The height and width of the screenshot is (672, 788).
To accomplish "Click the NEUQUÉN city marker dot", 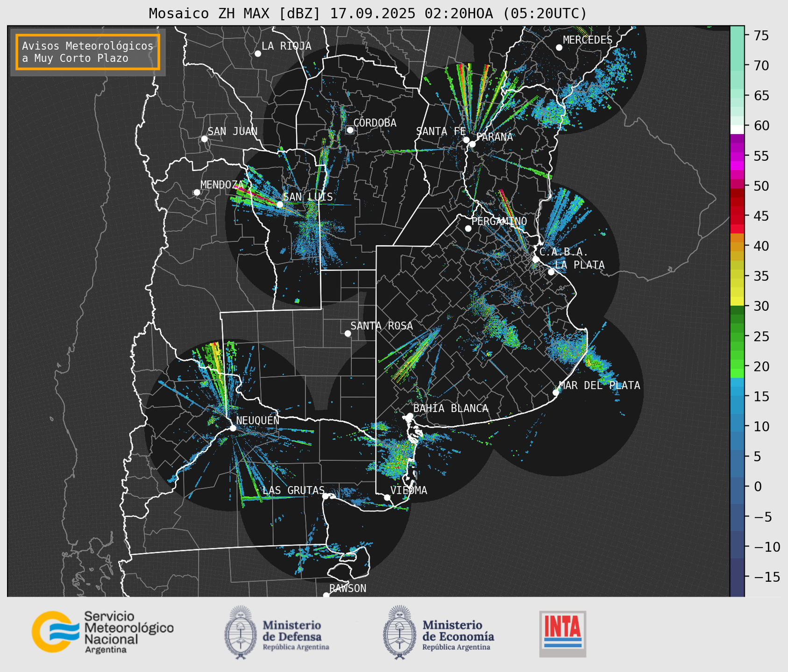I will click(233, 428).
